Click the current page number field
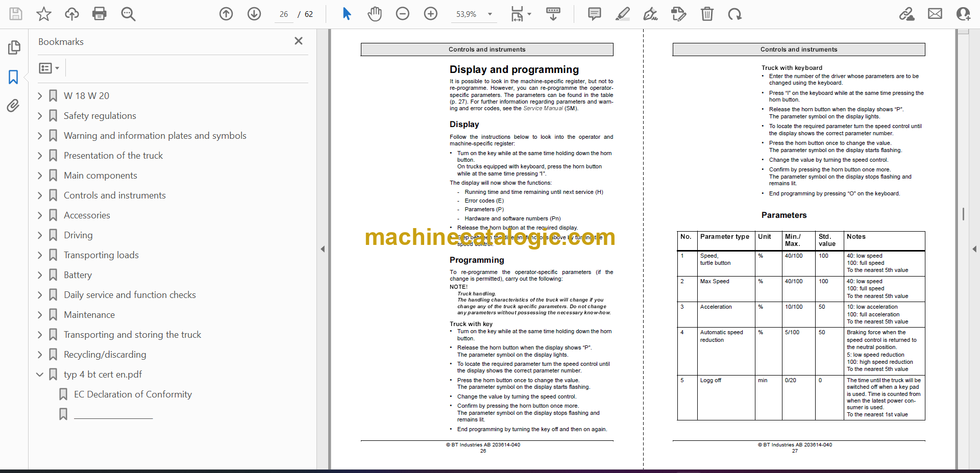 (284, 14)
